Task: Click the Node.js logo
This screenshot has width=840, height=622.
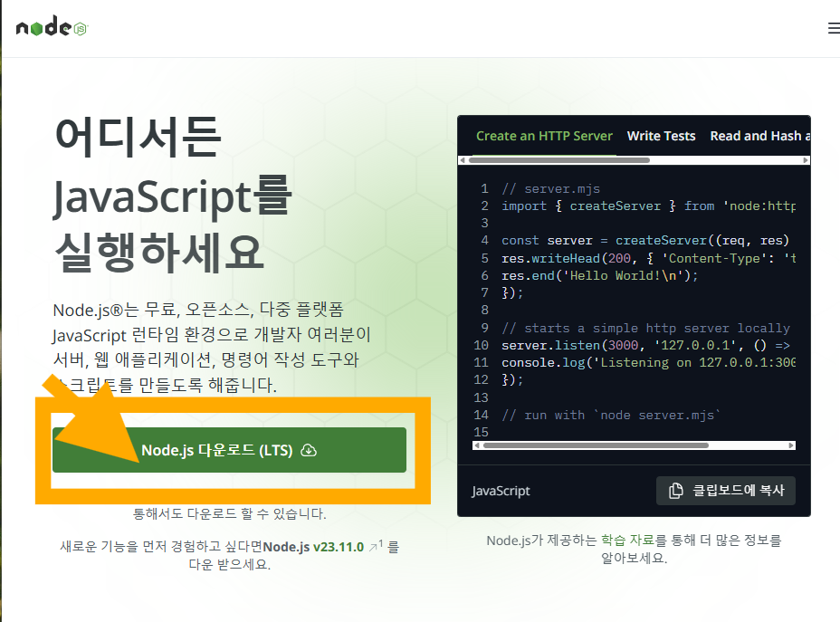Action: tap(52, 26)
